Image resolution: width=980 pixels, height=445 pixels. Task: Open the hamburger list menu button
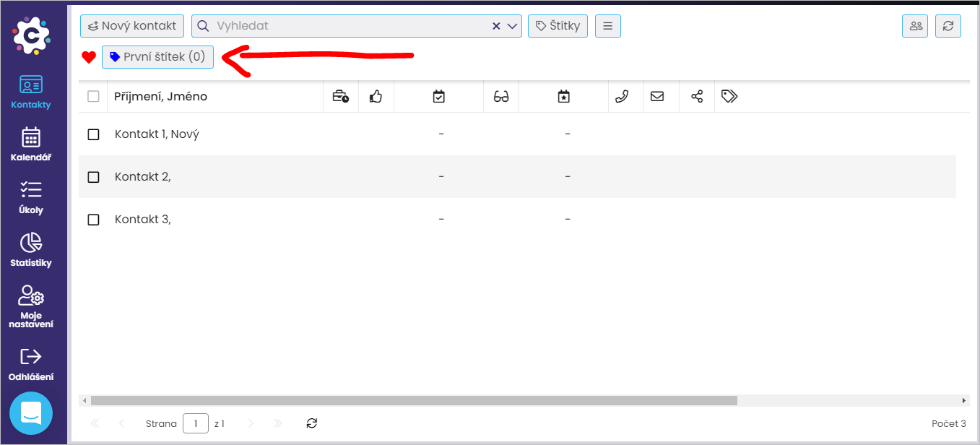coord(607,26)
